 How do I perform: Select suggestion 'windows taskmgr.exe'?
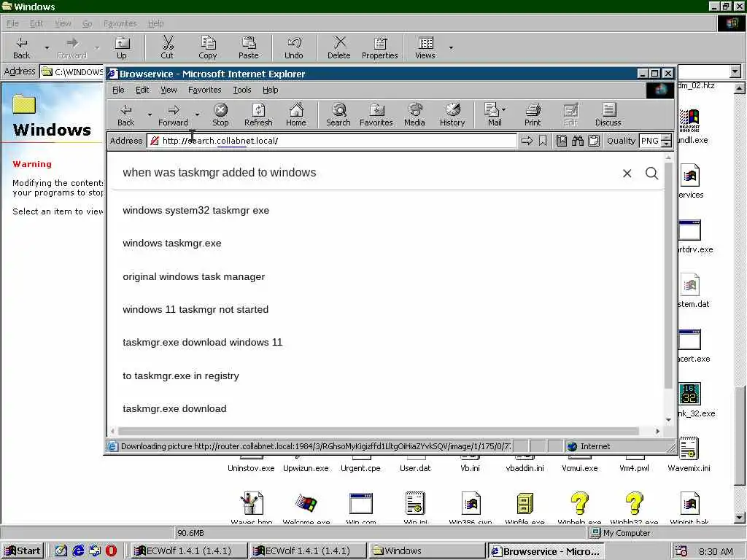click(172, 244)
